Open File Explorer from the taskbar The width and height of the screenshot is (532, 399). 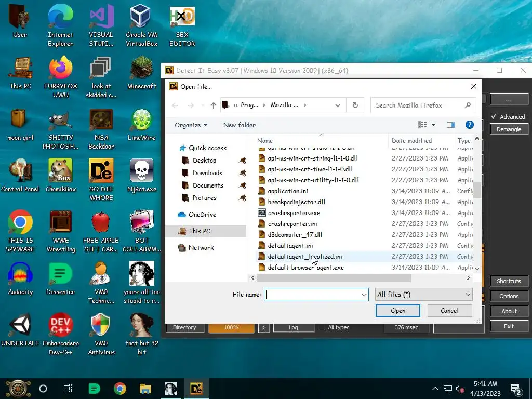(x=145, y=389)
